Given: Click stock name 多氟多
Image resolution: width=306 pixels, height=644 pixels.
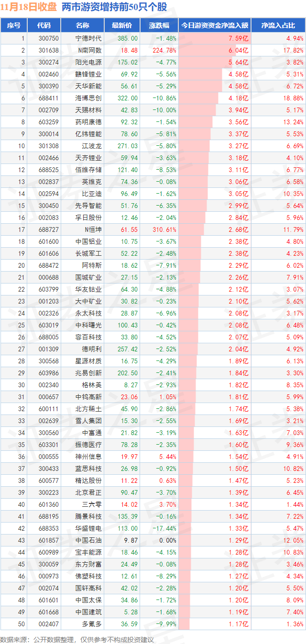Looking at the screenshot, I should click(x=92, y=624).
